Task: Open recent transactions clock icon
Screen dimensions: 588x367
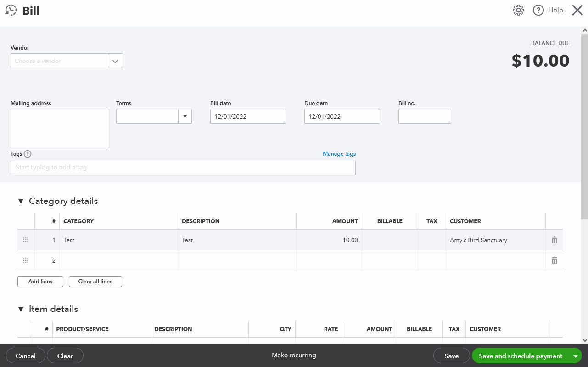Action: pyautogui.click(x=11, y=10)
